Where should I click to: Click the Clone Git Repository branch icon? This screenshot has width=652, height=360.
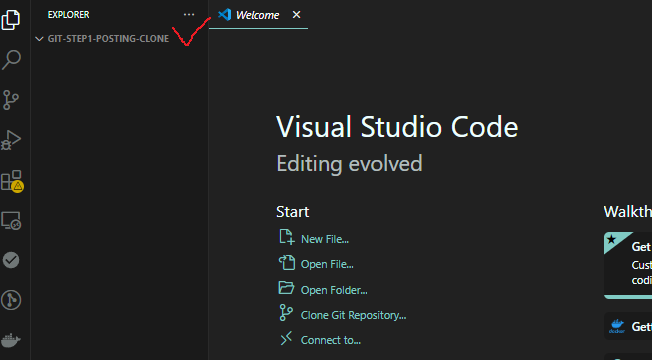[286, 313]
